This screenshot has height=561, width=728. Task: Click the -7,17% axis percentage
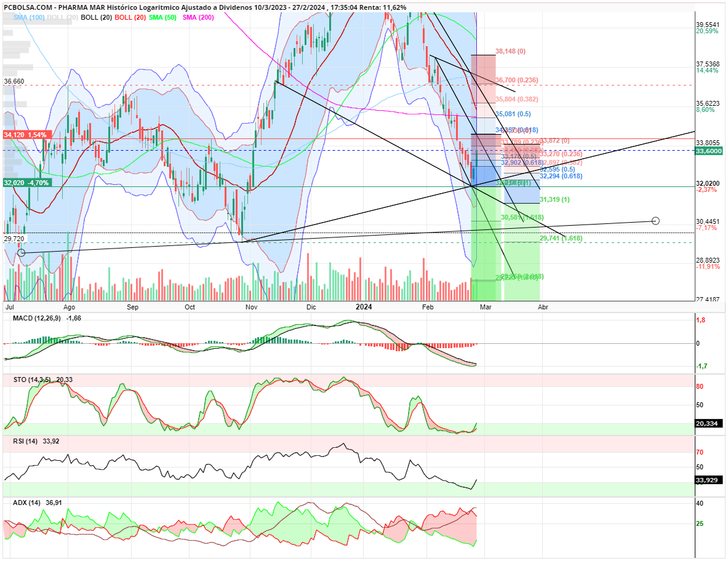706,228
